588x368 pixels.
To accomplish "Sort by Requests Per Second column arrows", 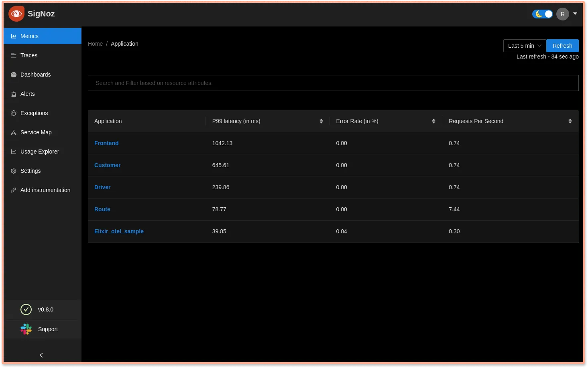I will [570, 121].
